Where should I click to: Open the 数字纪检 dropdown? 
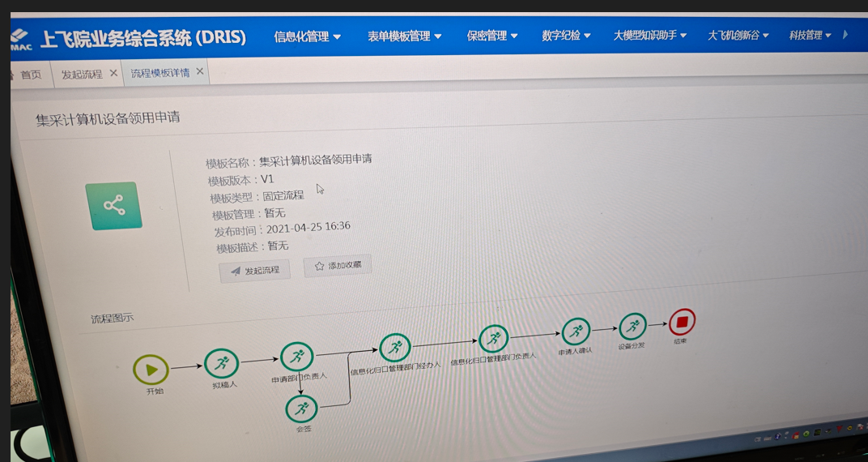566,36
